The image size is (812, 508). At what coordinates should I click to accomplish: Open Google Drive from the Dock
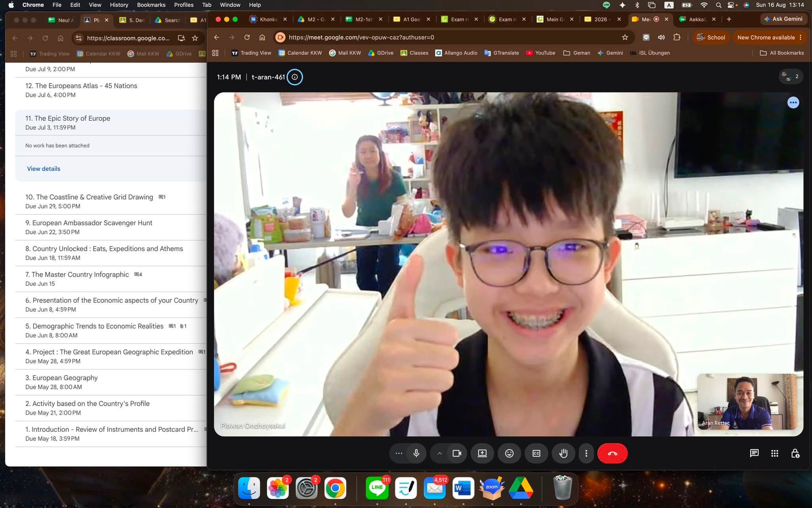point(521,488)
